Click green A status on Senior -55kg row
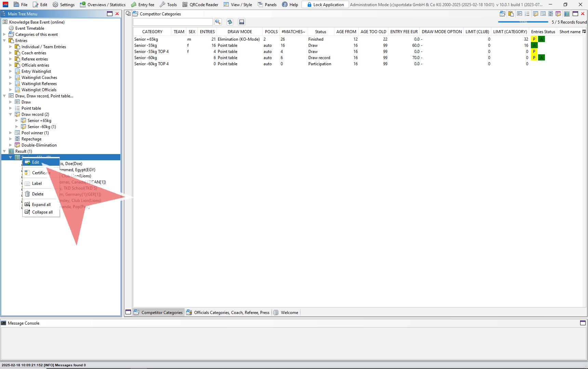The width and height of the screenshot is (588, 369). [534, 45]
